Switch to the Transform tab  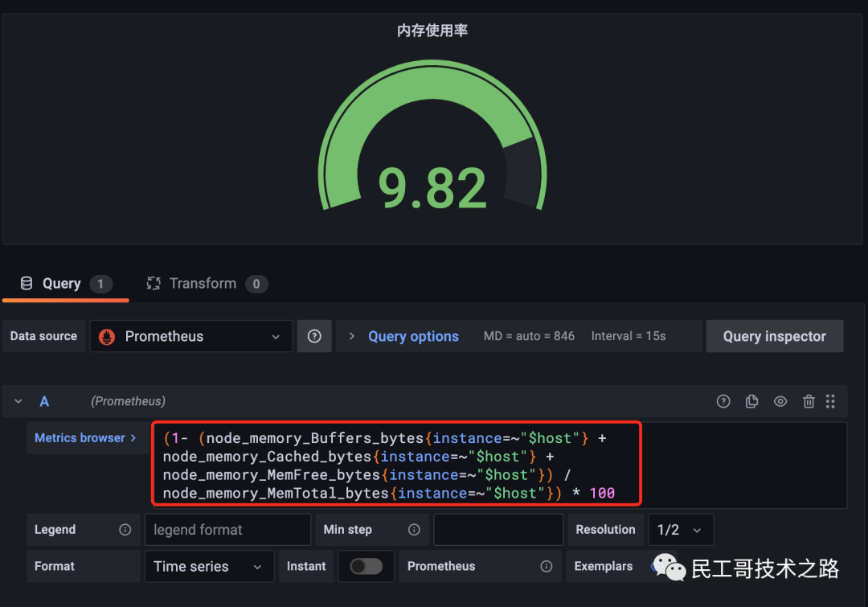point(207,284)
